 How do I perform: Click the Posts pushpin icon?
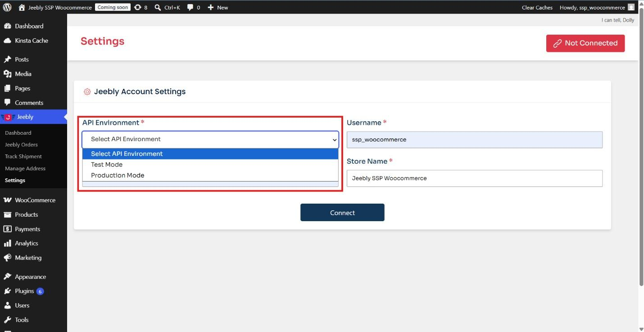click(x=7, y=59)
